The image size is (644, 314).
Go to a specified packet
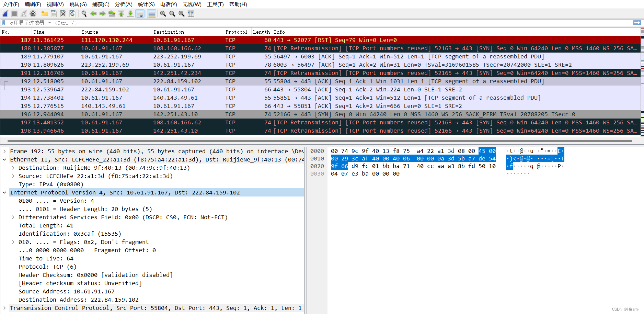click(112, 14)
